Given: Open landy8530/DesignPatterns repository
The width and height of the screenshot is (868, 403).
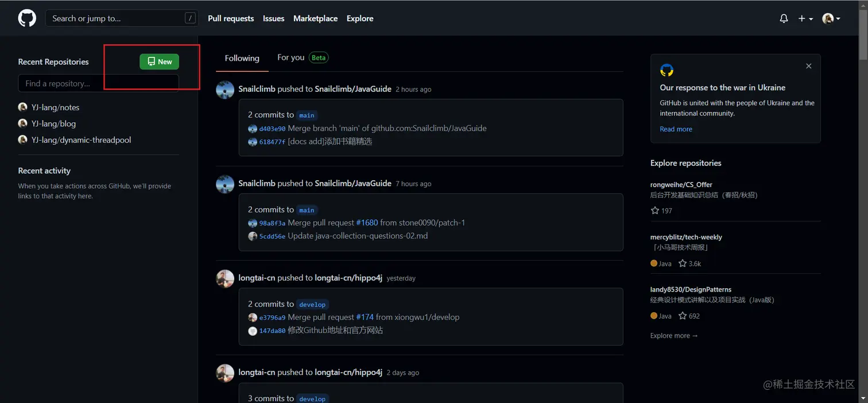Looking at the screenshot, I should click(691, 289).
